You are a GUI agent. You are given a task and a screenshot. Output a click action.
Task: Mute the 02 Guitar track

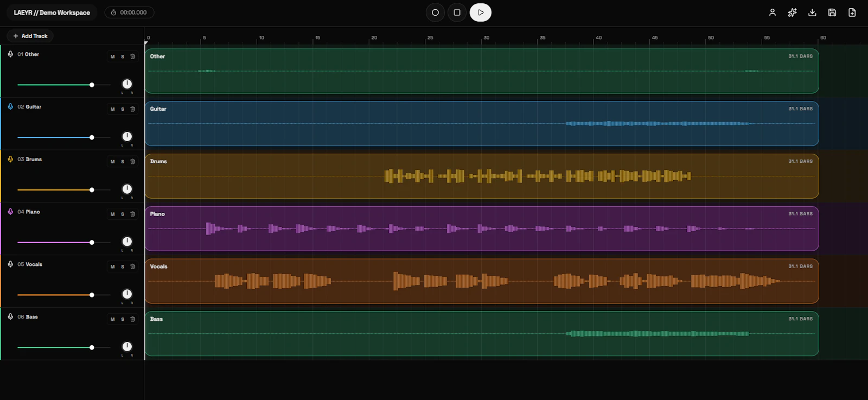[x=112, y=109]
